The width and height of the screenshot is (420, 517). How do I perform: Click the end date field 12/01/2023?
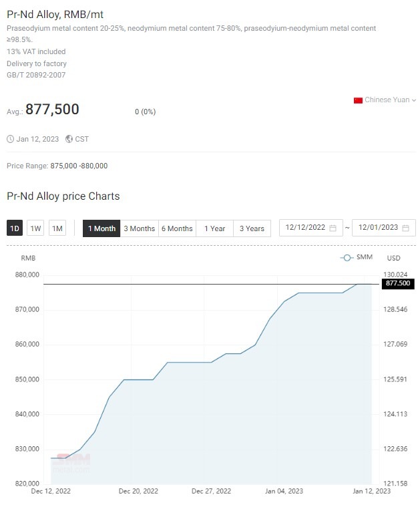pos(384,228)
